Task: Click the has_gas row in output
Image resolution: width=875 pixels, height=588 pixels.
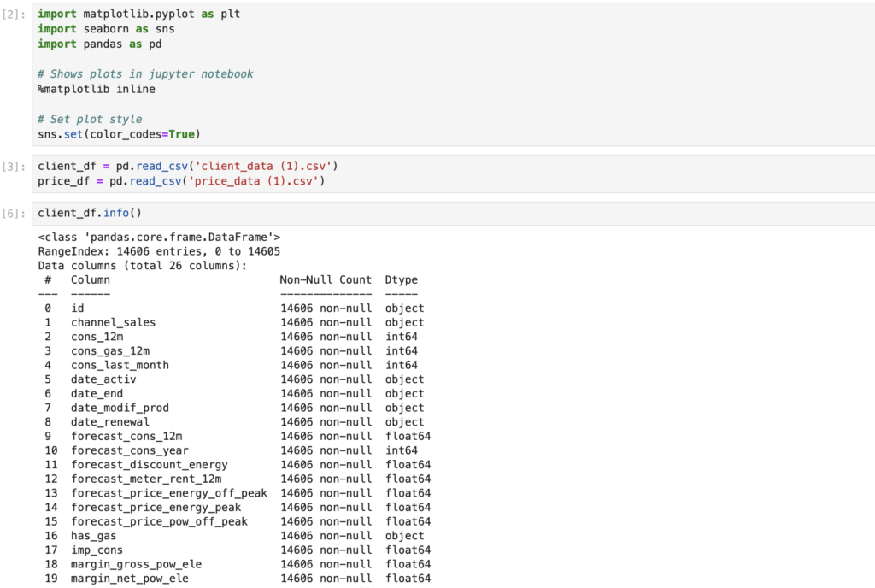Action: pyautogui.click(x=93, y=536)
